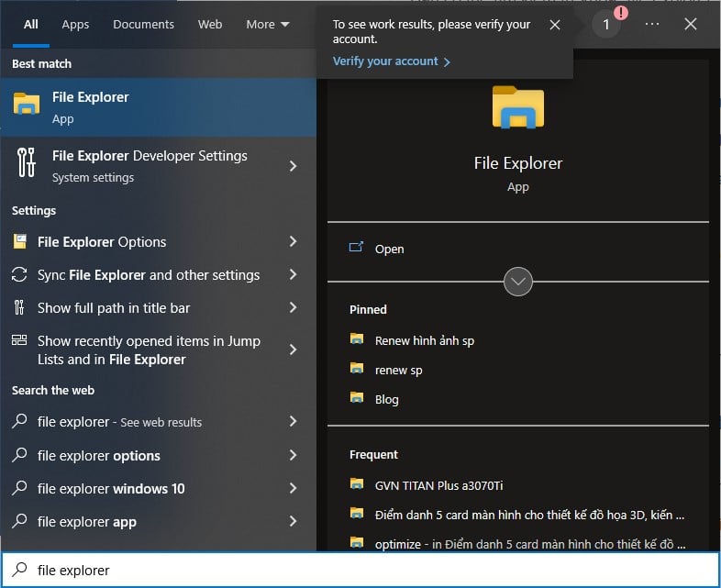Click the Verify your account link

(x=392, y=61)
